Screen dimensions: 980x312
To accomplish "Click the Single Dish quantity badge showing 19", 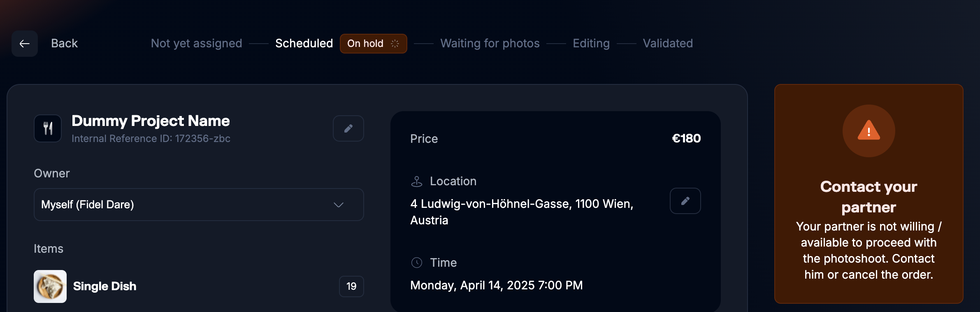I will 351,286.
